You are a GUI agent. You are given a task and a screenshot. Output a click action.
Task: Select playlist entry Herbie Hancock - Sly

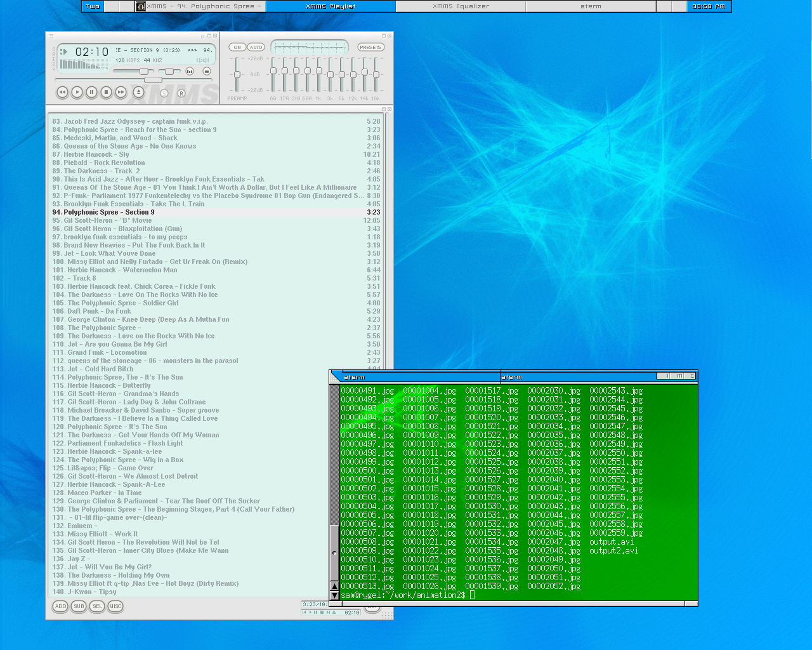[x=216, y=154]
